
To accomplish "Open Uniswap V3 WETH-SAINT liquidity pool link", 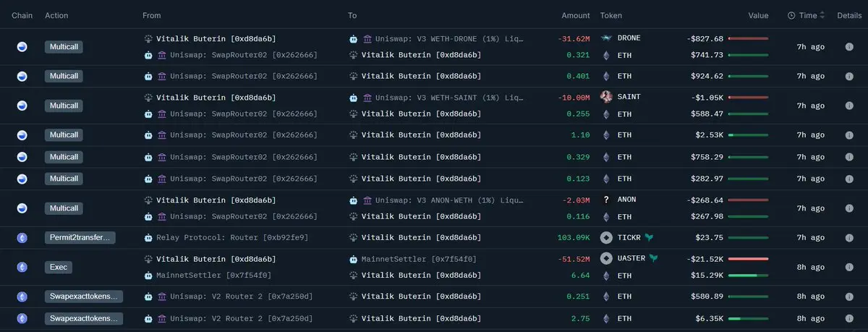I will point(449,97).
